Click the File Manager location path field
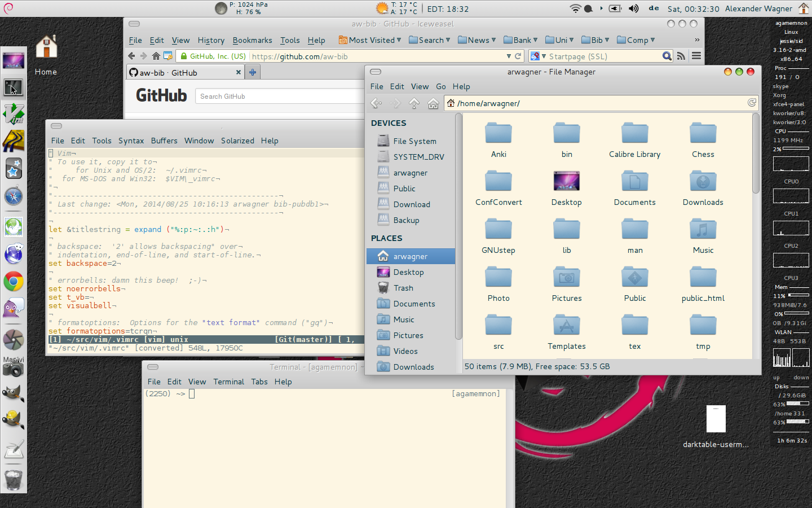This screenshot has width=812, height=508. pos(601,103)
